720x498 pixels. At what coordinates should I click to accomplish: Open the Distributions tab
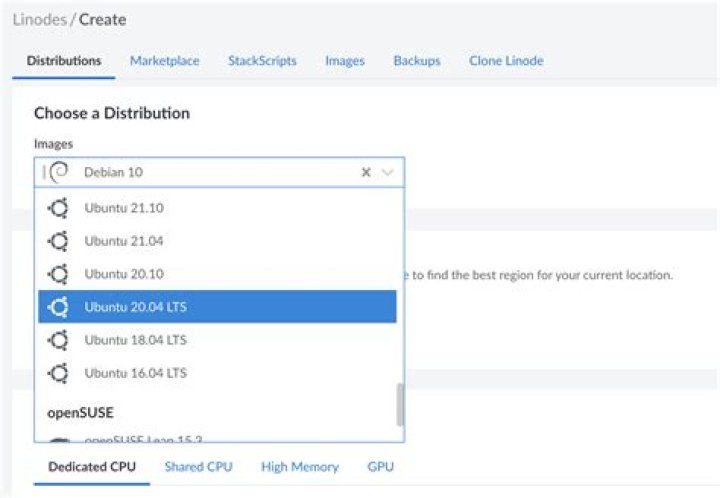pyautogui.click(x=64, y=61)
